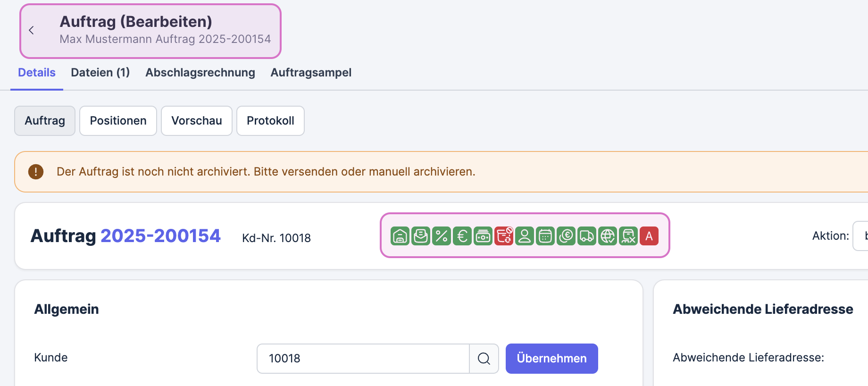Click the Kunde number input field
868x386 pixels.
[363, 359]
